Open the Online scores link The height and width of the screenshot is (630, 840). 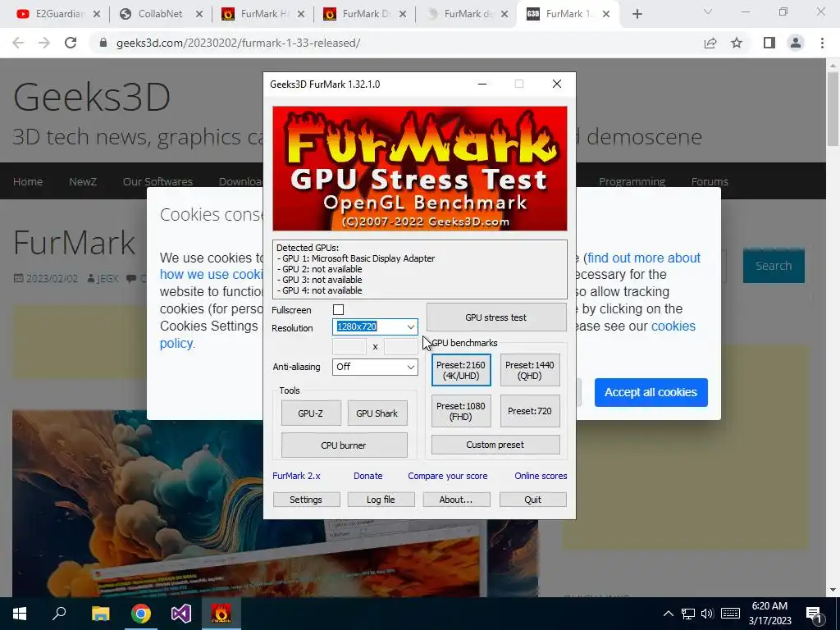pyautogui.click(x=541, y=476)
